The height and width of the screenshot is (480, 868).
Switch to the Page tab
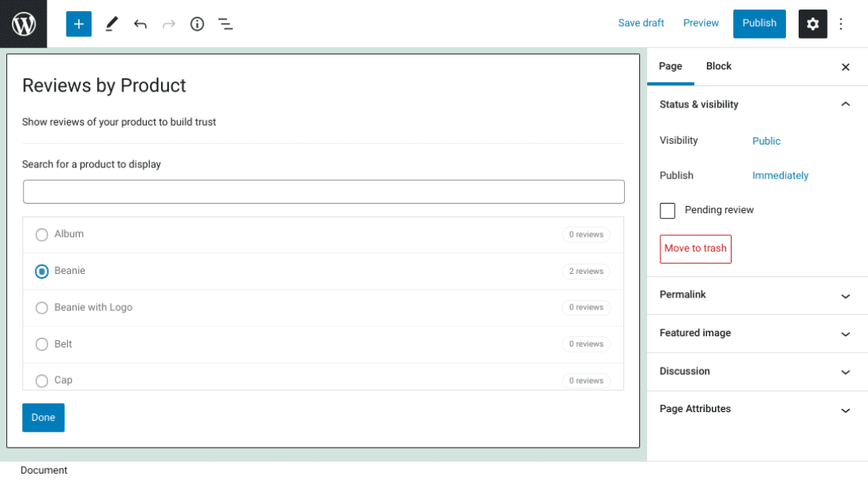click(670, 66)
